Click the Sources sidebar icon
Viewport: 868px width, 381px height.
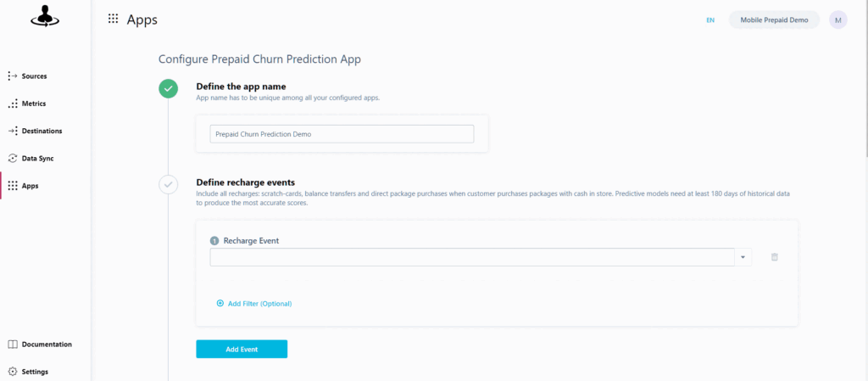tap(13, 76)
